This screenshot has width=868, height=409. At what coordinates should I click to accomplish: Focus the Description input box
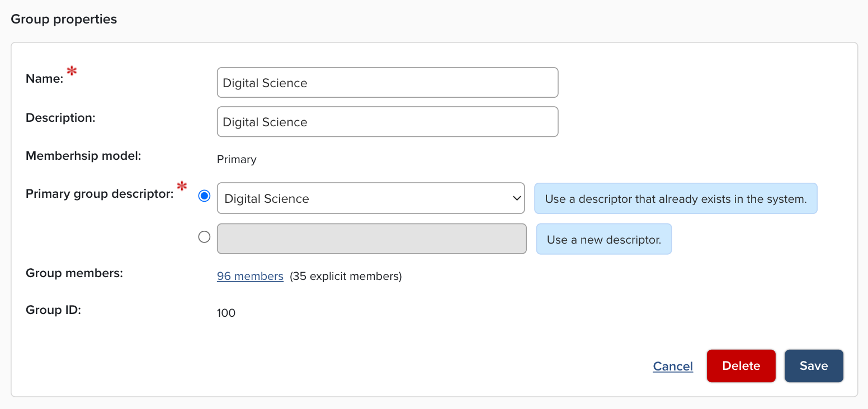tap(387, 122)
